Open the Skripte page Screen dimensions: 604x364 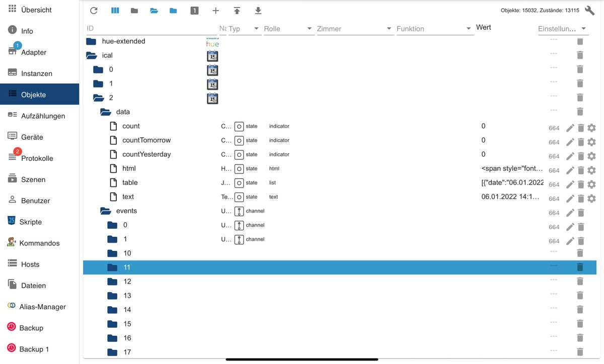pos(40,222)
